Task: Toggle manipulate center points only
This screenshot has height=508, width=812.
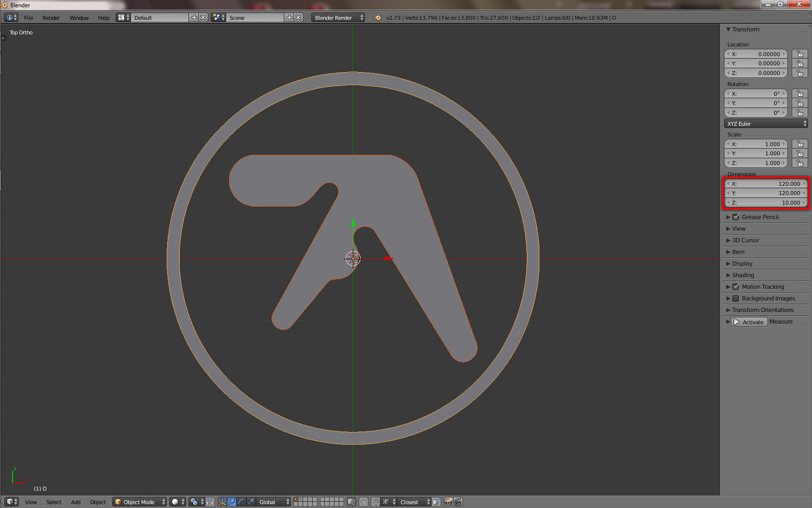Action: click(210, 502)
